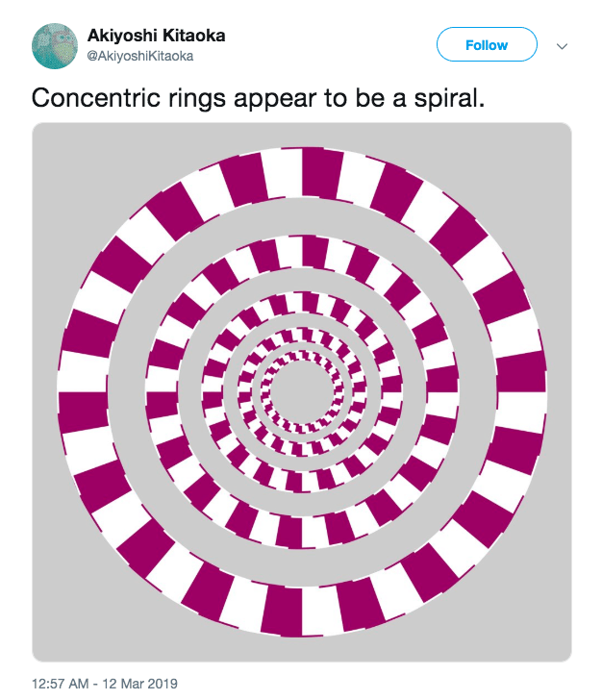602x700 pixels.
Task: Click the third ring from the outside
Action: point(301,303)
